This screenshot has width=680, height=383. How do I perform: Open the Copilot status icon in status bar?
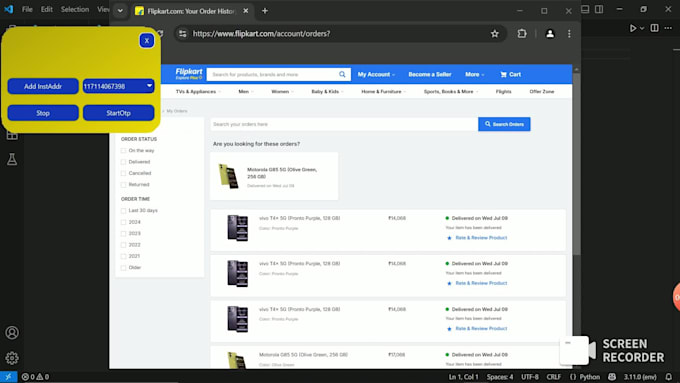[612, 377]
